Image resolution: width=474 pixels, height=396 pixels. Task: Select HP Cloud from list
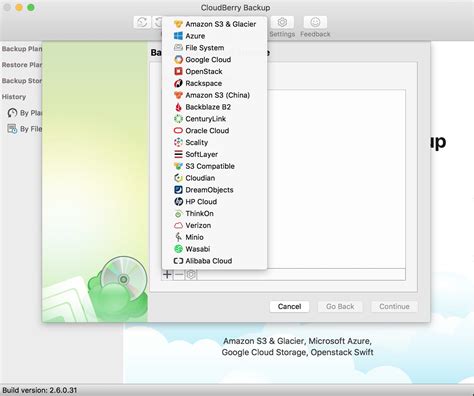(x=214, y=202)
